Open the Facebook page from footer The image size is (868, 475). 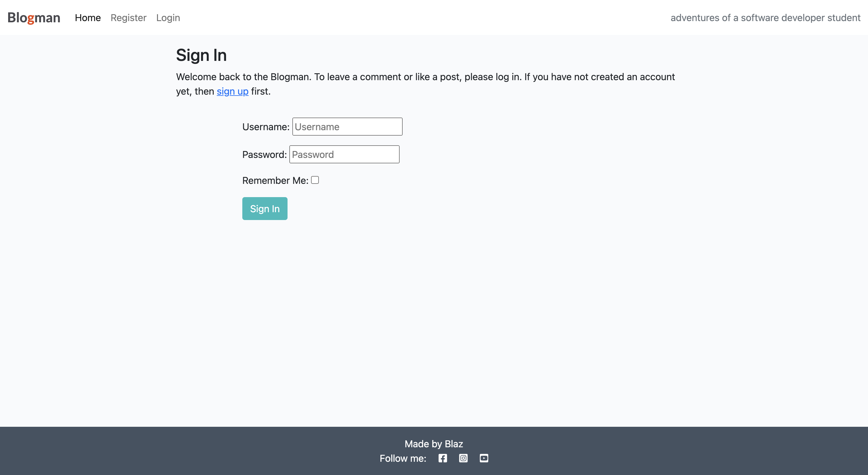click(442, 458)
